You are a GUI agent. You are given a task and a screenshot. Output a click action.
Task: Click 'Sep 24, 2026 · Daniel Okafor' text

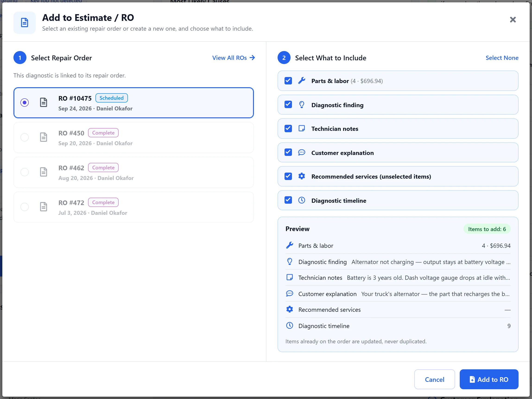[95, 109]
